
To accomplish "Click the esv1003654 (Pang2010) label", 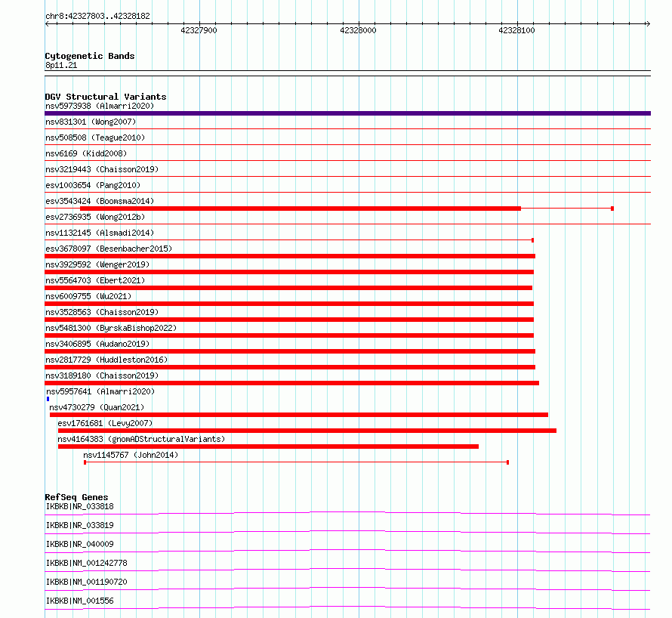I will (x=93, y=185).
